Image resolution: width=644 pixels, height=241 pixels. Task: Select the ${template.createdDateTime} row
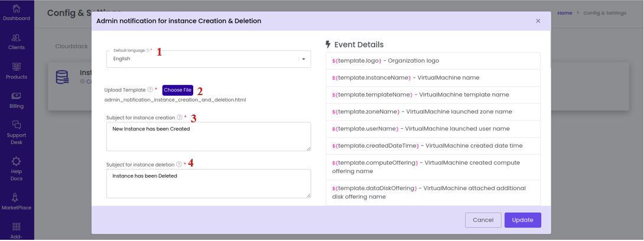point(433,146)
